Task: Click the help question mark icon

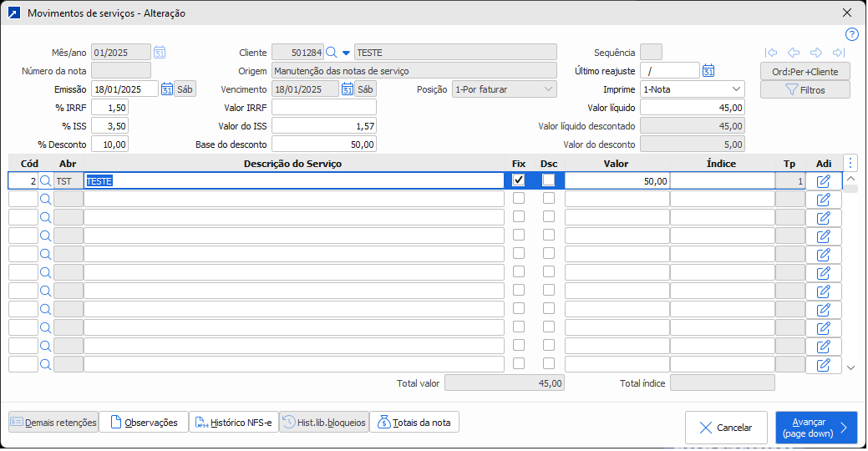Action: 851,34
